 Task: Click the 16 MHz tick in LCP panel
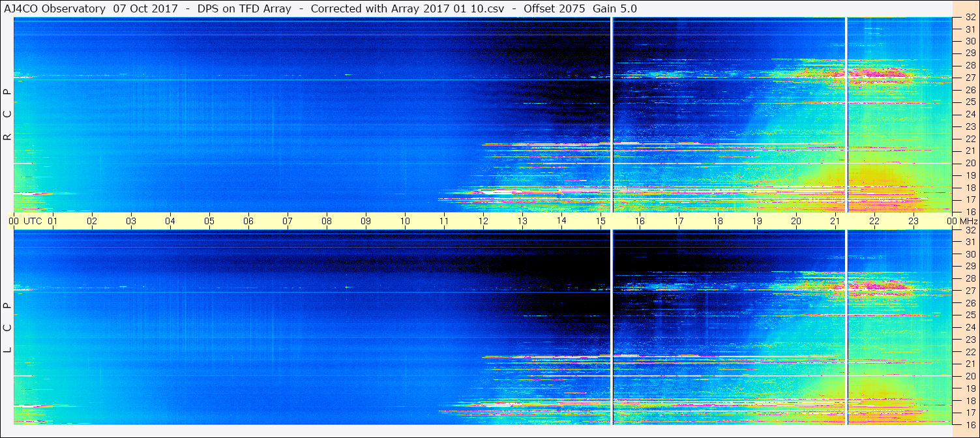(970, 424)
